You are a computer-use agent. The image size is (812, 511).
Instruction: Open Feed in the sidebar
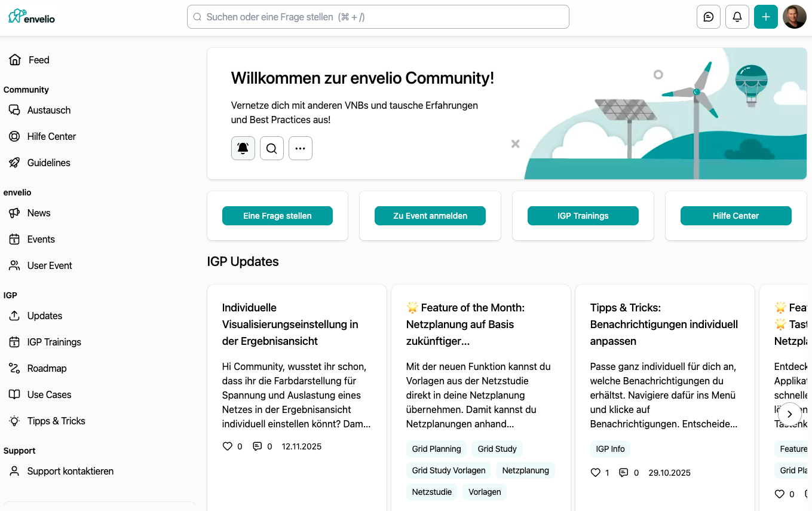[x=38, y=60]
